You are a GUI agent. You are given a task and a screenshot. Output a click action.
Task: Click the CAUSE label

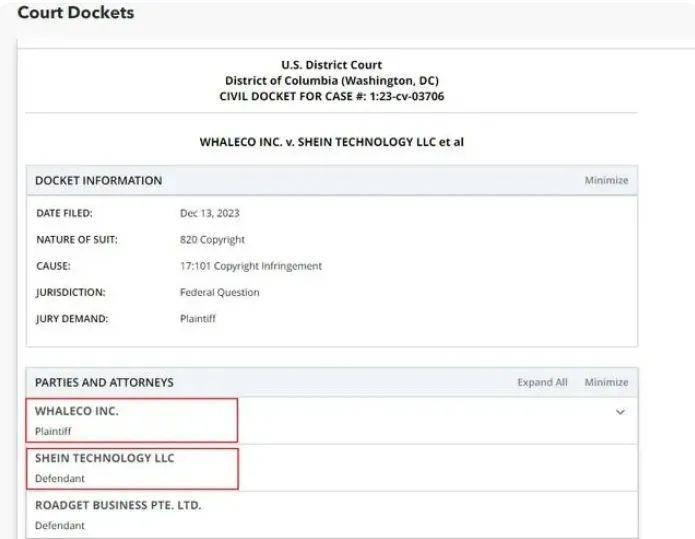[53, 266]
